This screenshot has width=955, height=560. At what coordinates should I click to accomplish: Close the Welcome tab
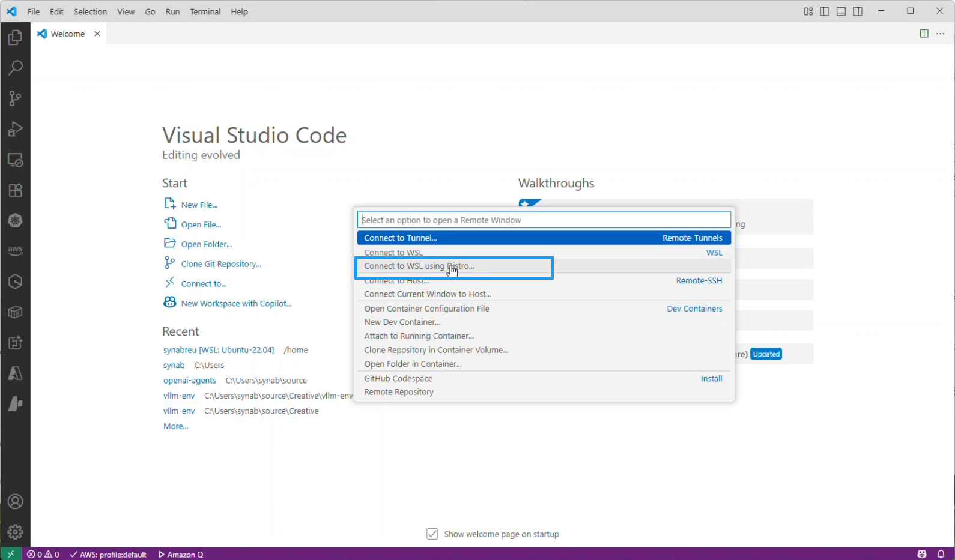(x=97, y=34)
